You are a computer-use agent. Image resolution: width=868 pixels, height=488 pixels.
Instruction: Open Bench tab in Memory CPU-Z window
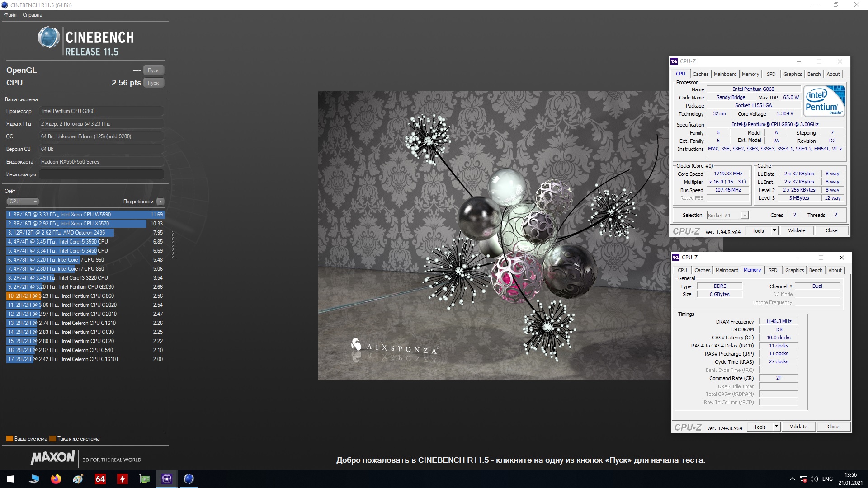816,270
